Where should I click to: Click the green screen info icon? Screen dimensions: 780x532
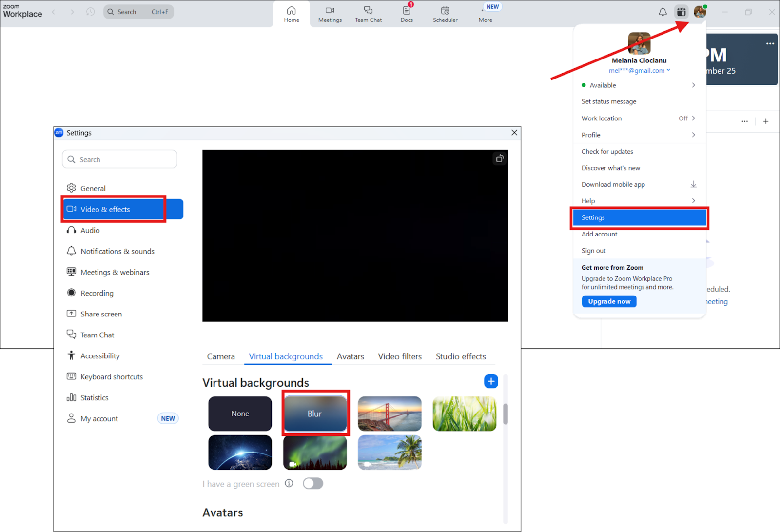(x=289, y=483)
